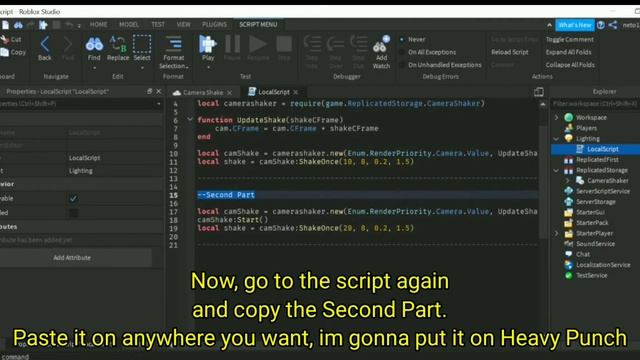
Task: Click the Copy icon
Action: coord(5,52)
